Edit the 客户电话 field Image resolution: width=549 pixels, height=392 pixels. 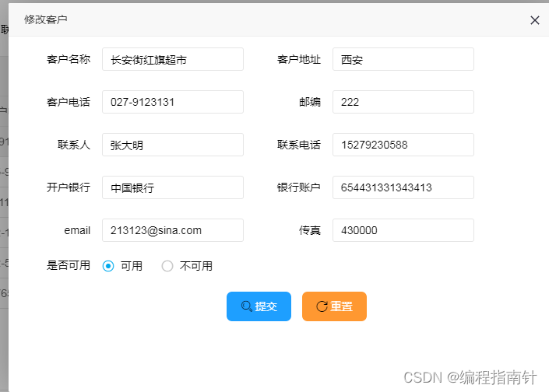coord(172,102)
